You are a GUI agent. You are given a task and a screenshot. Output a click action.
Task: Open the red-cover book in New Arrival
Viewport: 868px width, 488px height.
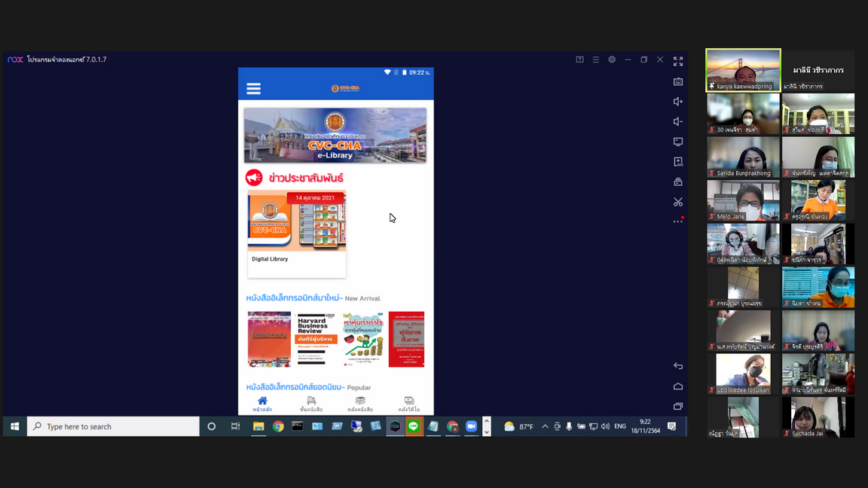click(406, 339)
